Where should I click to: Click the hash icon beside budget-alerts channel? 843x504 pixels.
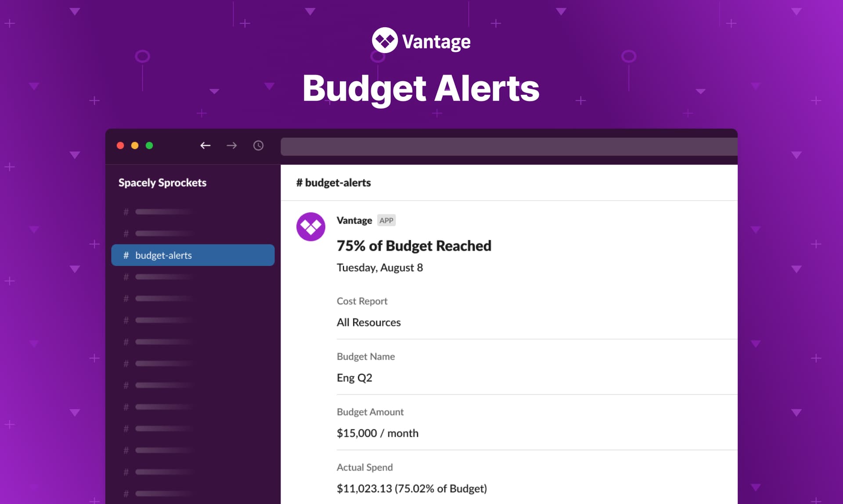click(126, 255)
